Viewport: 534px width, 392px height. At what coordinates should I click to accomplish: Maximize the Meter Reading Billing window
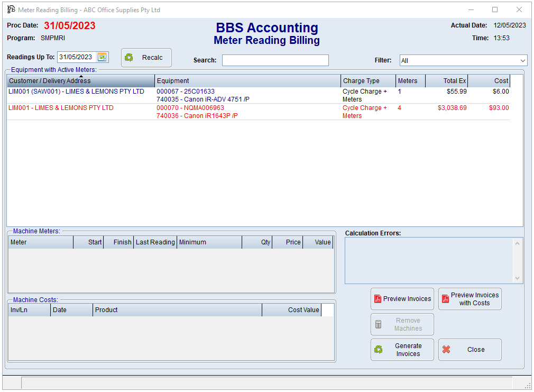coord(495,10)
